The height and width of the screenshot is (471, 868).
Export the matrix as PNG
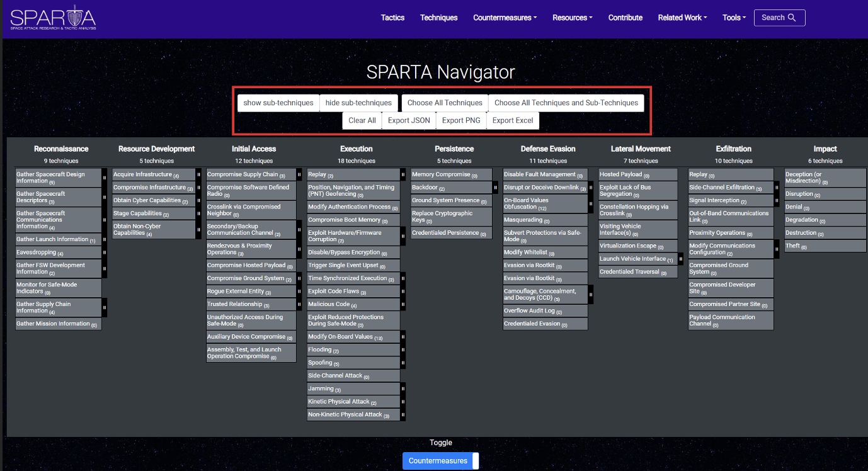tap(461, 120)
